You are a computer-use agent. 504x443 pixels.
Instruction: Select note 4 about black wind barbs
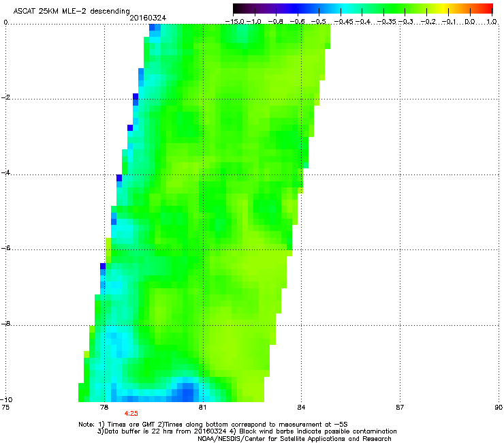pyautogui.click(x=313, y=431)
